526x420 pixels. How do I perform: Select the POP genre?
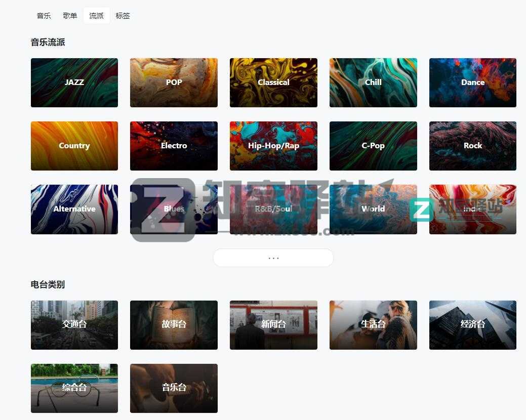point(174,82)
